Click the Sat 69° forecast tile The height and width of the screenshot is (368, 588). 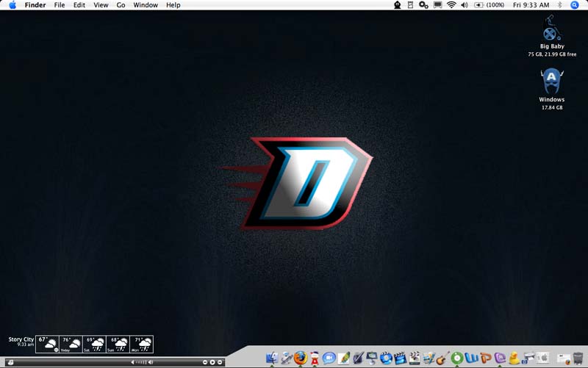(94, 344)
